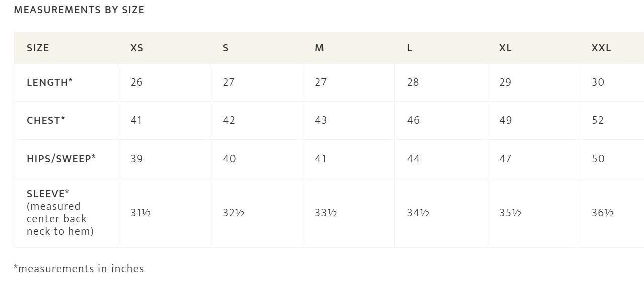Click the LENGTH* row label
This screenshot has width=644, height=283.
(x=50, y=82)
